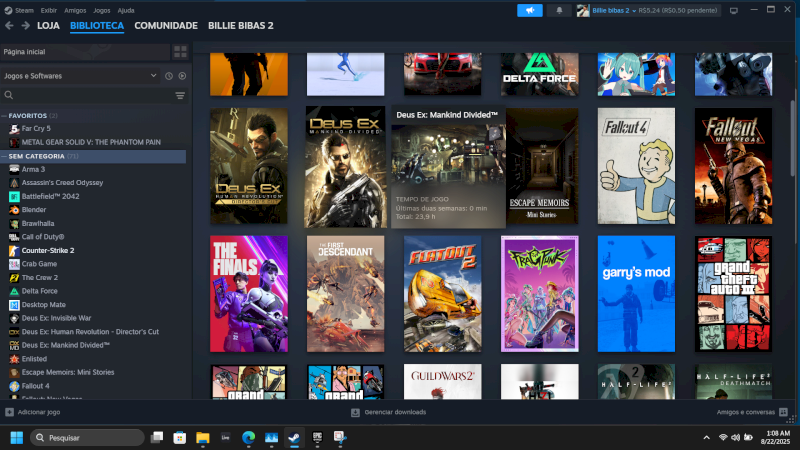Switch to Big Picture mode icon
Viewport: 800px width, 450px height.
734,10
